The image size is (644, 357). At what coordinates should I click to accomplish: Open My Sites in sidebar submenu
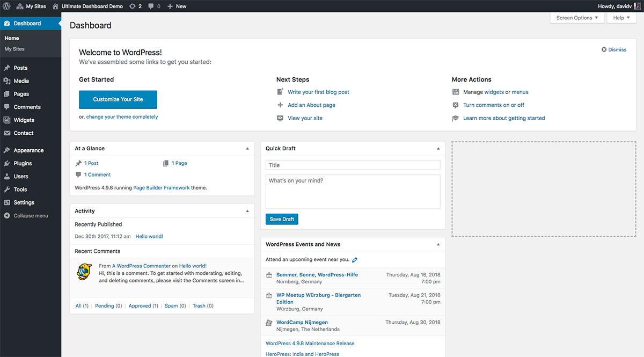point(14,49)
